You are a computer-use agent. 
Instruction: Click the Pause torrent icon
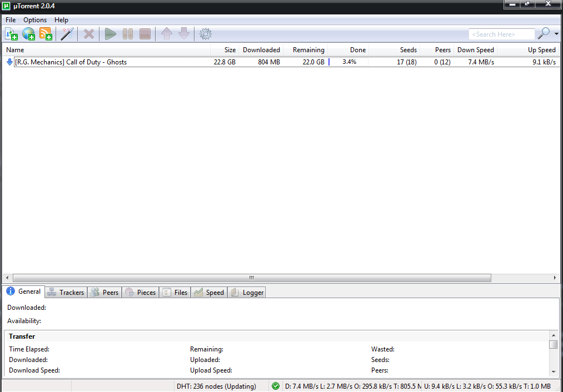tap(127, 34)
